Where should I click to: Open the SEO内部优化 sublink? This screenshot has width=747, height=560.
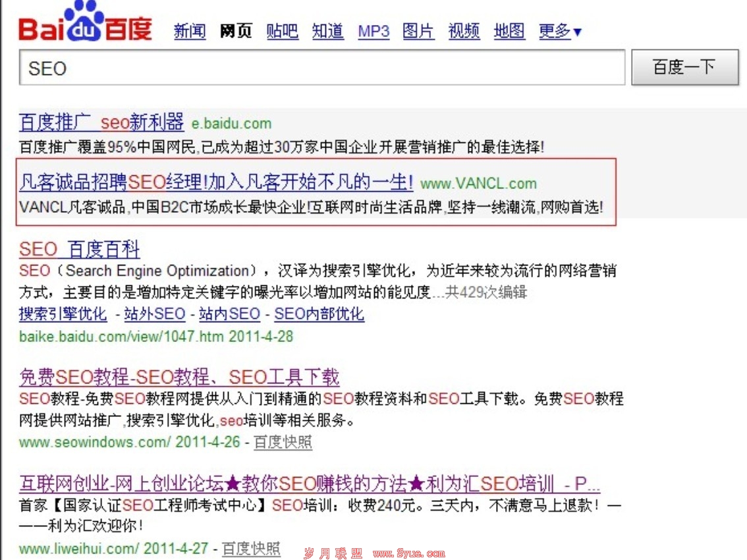(x=319, y=314)
